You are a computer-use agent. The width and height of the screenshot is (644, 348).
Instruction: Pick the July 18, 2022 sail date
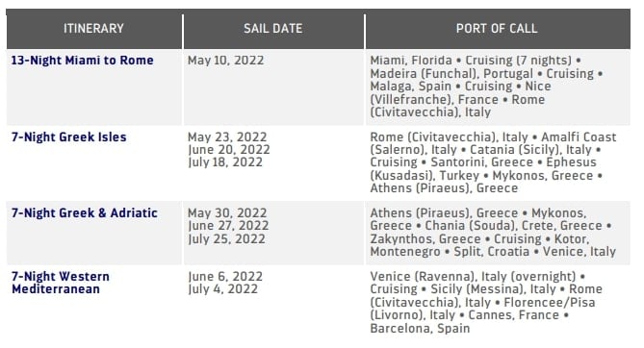[225, 162]
